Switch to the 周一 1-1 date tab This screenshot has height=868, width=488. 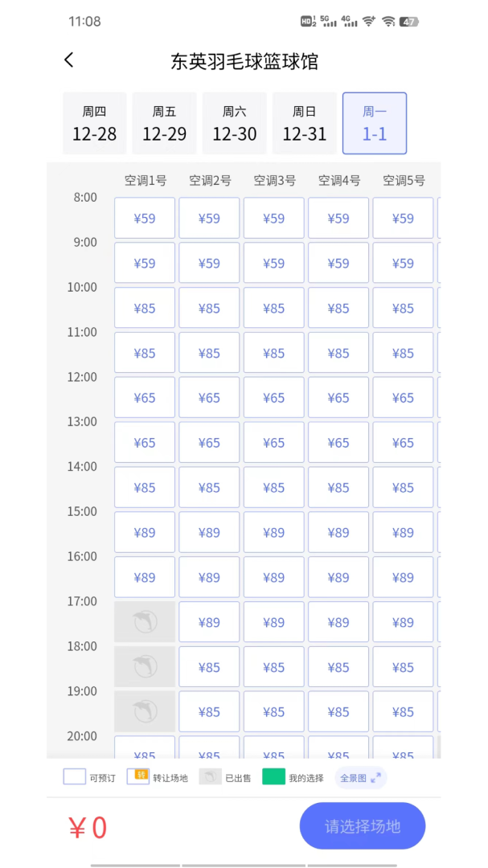[x=375, y=123]
